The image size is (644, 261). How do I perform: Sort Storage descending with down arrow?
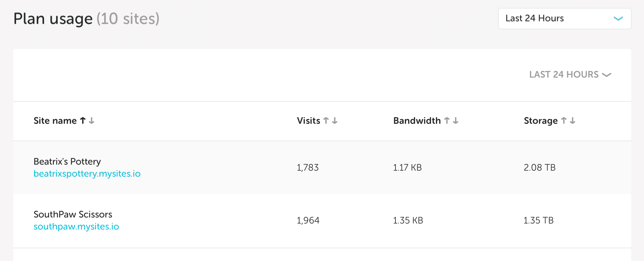[573, 120]
